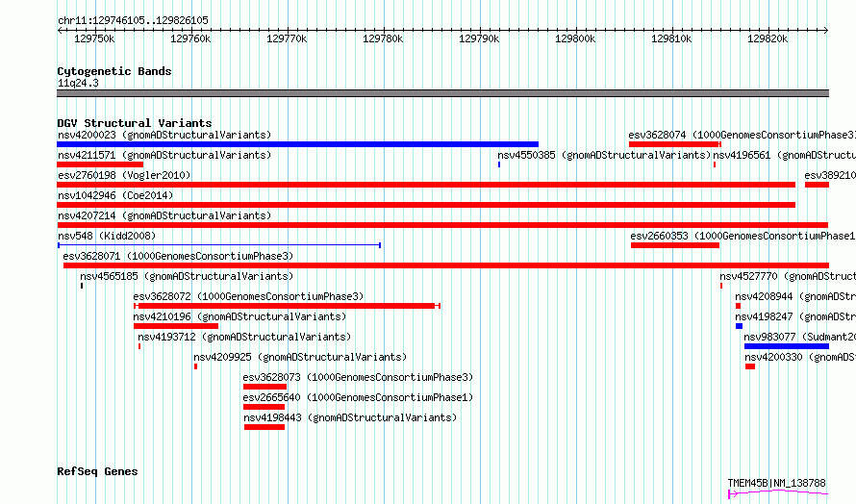The height and width of the screenshot is (504, 856).
Task: Click the esv2660353 variant label
Action: click(x=743, y=236)
